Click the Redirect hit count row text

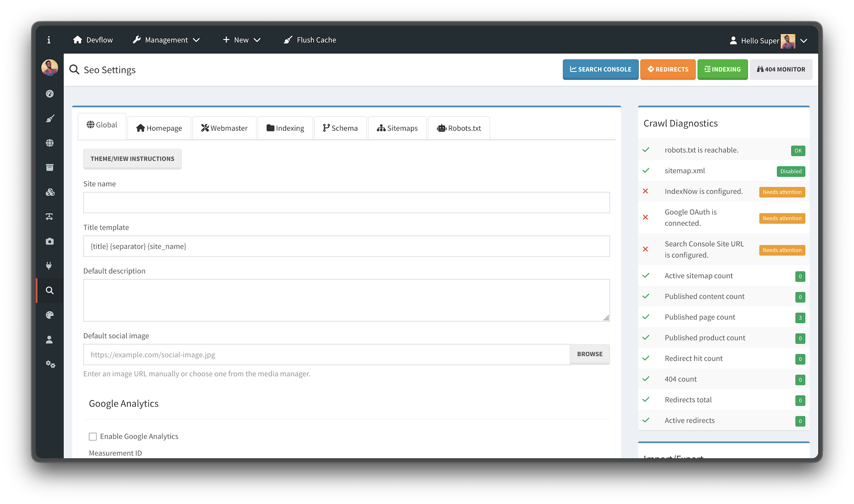click(694, 359)
